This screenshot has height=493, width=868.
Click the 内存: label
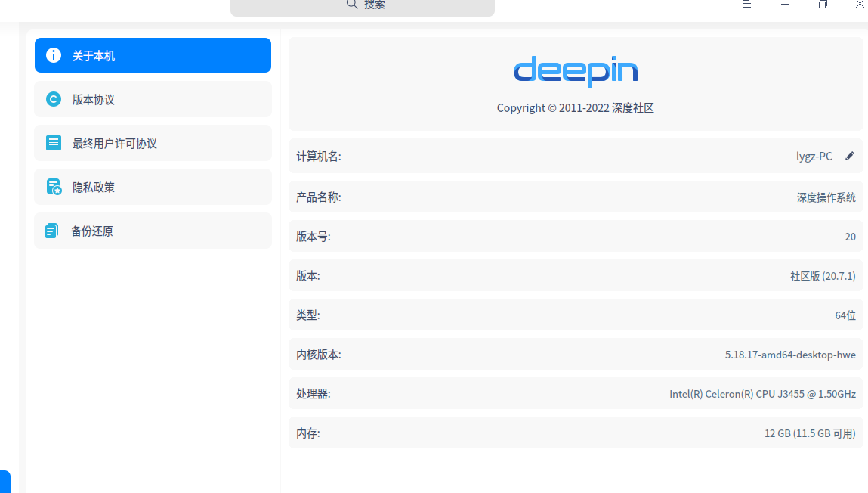pos(307,433)
